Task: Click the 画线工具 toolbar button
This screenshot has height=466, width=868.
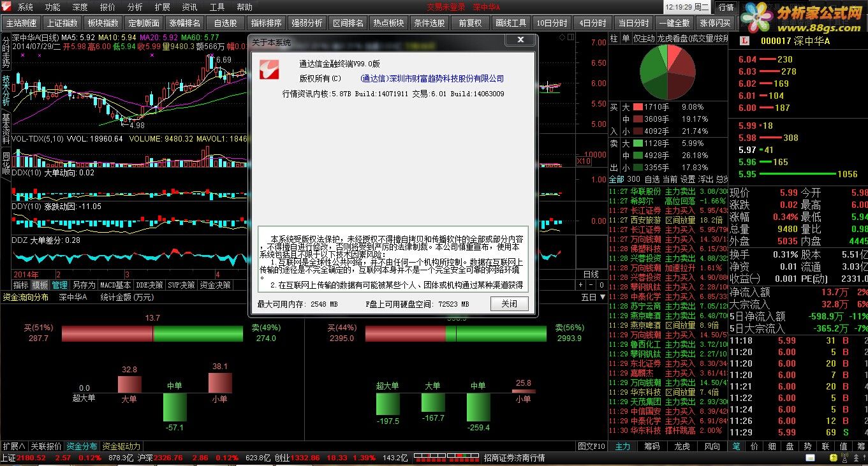Action: (x=511, y=23)
